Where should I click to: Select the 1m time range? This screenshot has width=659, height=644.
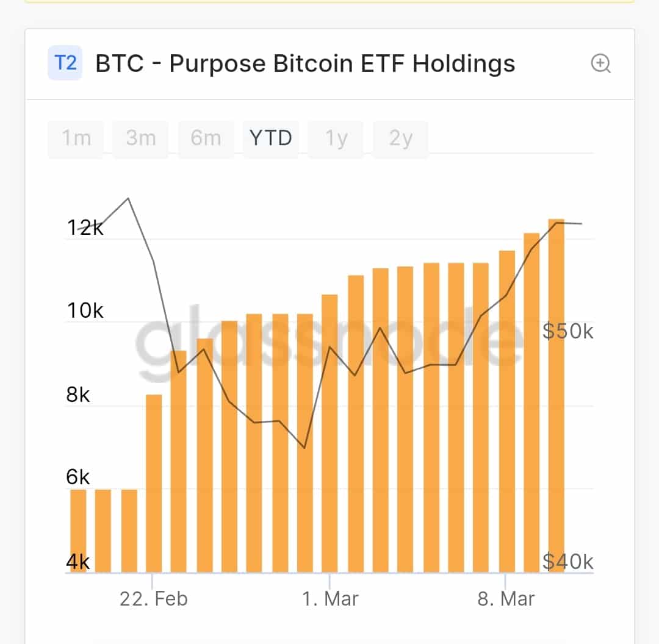(76, 139)
